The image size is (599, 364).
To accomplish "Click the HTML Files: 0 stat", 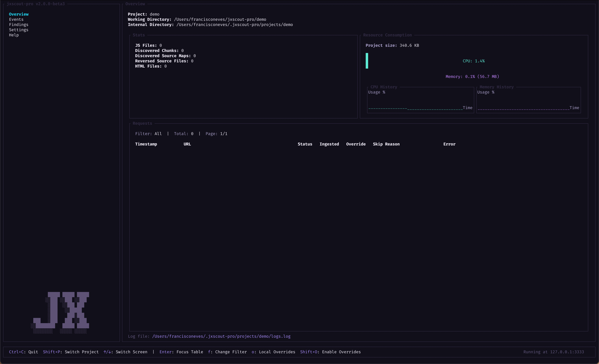I will click(151, 66).
